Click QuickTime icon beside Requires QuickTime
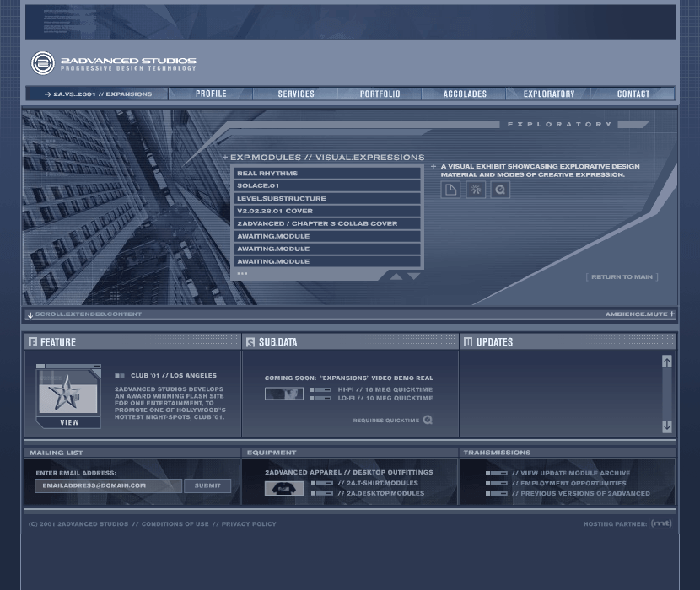This screenshot has height=590, width=700. 428,420
